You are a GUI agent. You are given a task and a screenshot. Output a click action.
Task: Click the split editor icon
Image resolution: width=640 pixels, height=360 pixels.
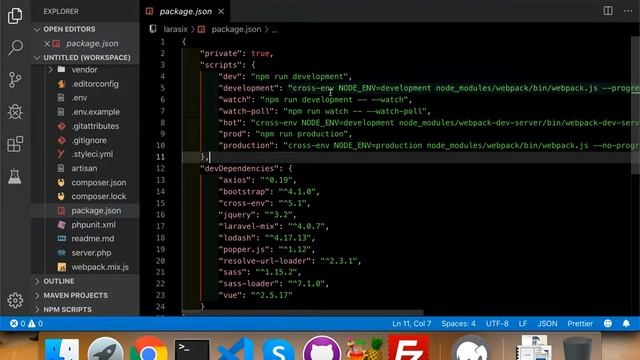[x=608, y=11]
